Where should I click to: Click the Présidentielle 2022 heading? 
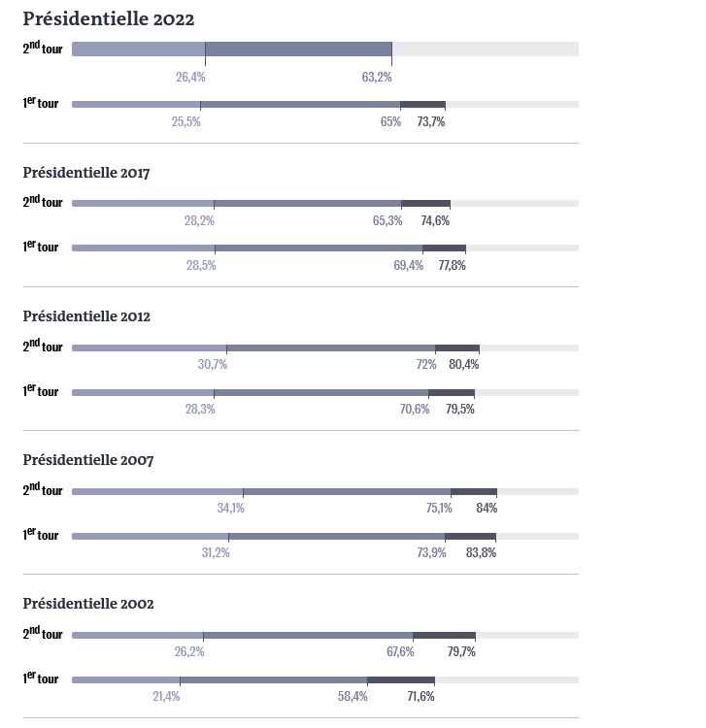click(108, 18)
